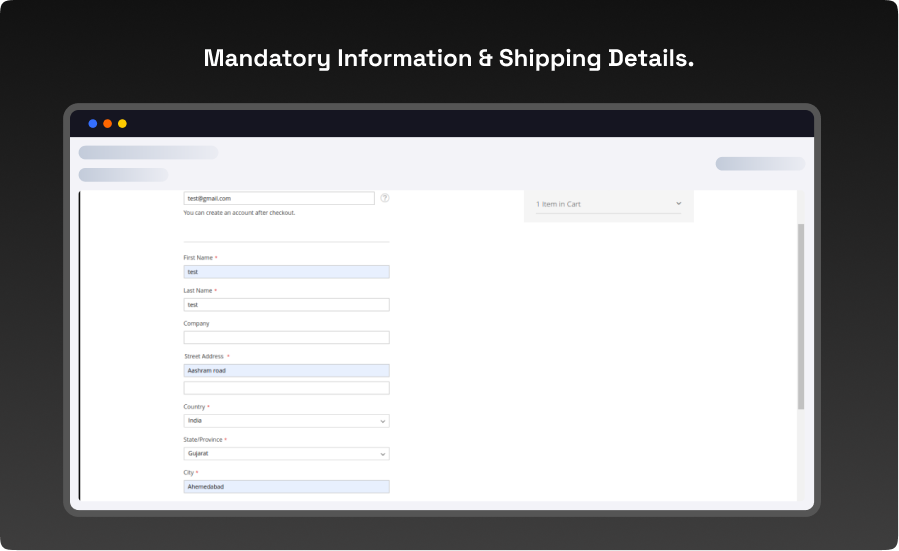The height and width of the screenshot is (551, 899).
Task: Click the empty second Street Address line
Action: pyautogui.click(x=286, y=388)
